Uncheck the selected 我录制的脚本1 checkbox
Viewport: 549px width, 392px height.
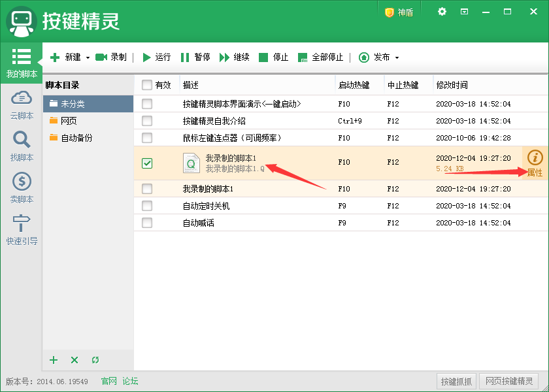coord(147,163)
